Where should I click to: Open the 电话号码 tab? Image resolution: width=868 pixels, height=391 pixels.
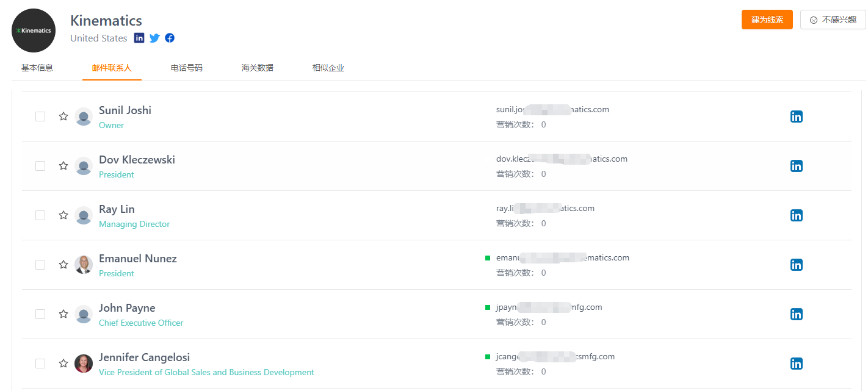pos(187,68)
